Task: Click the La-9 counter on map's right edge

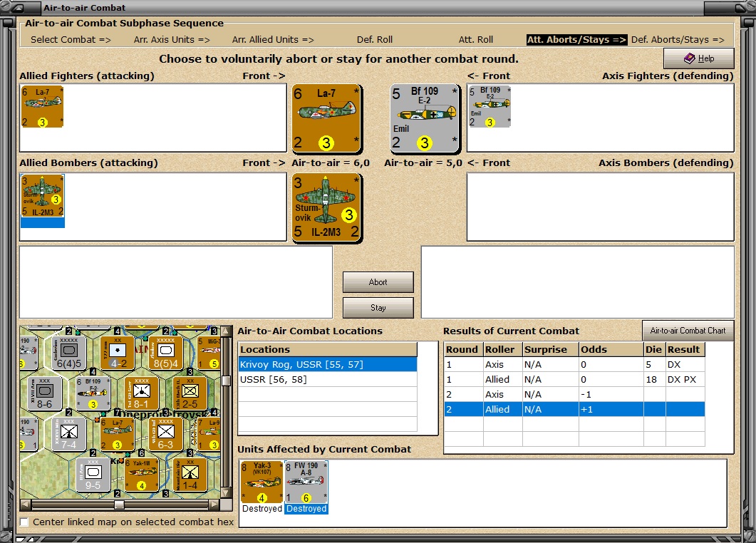Action: [x=209, y=434]
